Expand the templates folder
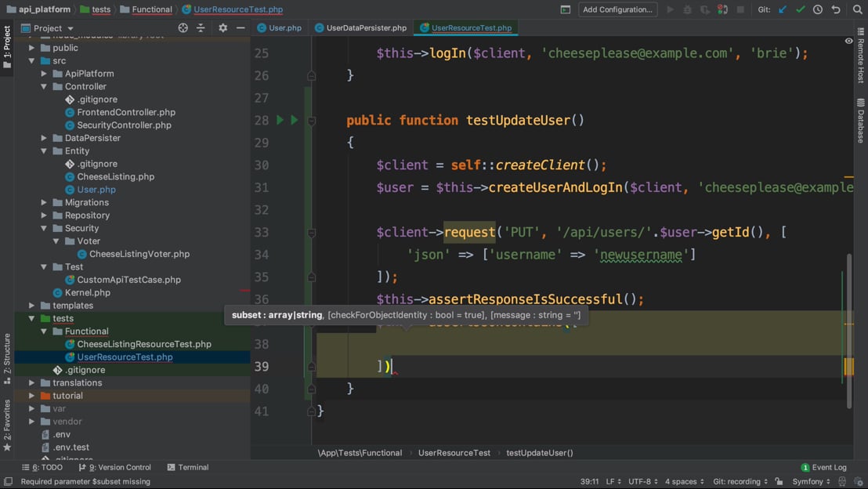Viewport: 868px width, 489px height. [32, 306]
